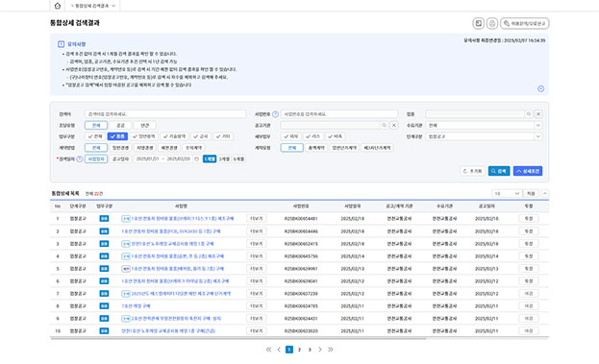Go to previous page single-left arrow
Screen dimensions: 599x364
279,350
